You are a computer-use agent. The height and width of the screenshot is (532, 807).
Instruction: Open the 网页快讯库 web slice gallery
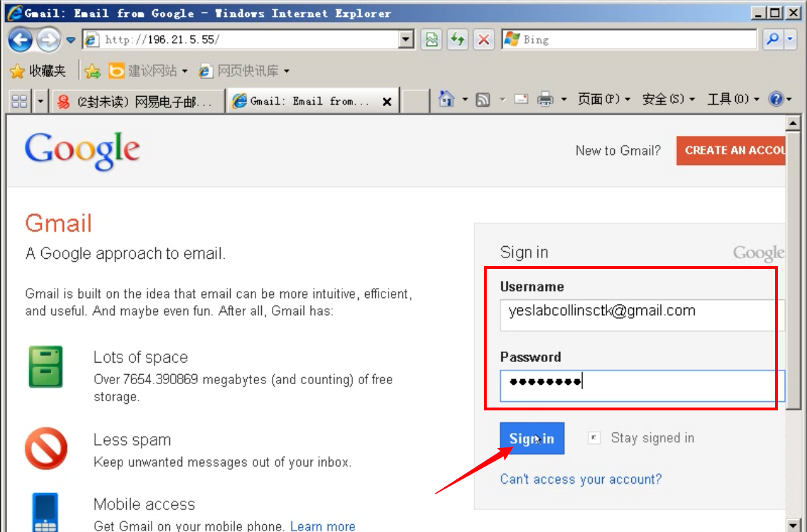tap(243, 71)
